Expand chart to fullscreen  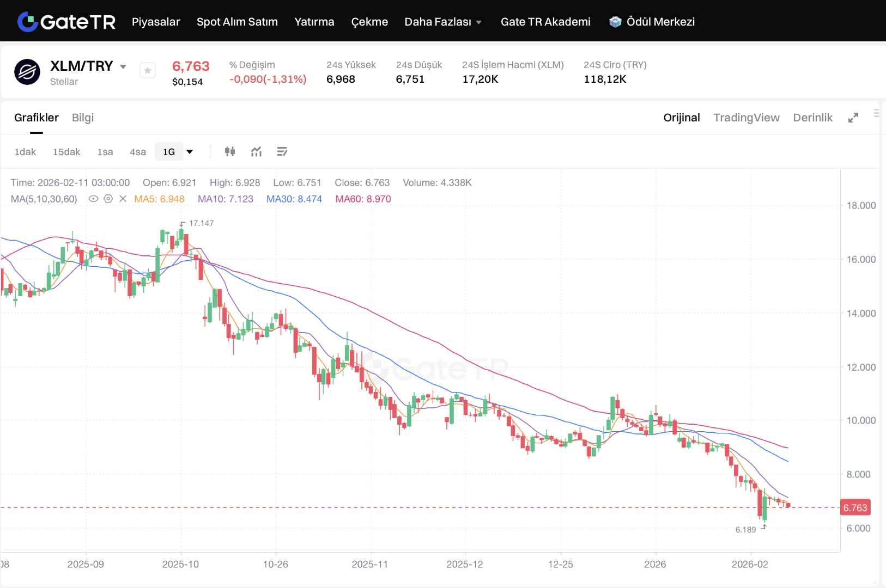853,118
